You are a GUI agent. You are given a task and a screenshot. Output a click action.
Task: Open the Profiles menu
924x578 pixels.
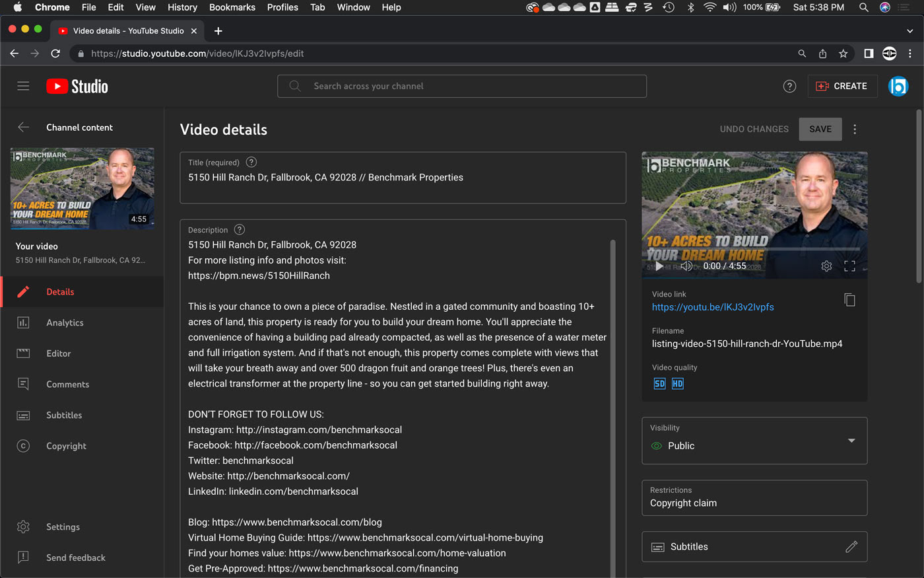282,7
